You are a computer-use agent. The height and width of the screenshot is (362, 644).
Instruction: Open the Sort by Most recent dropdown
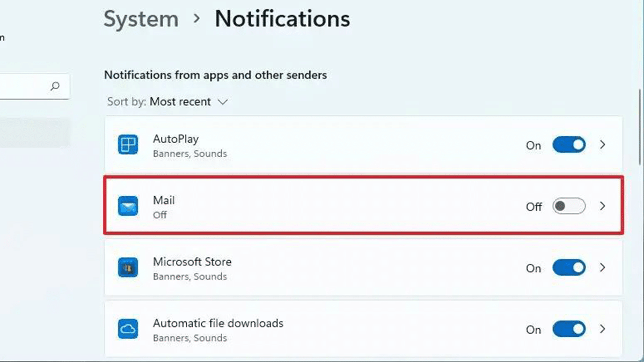pyautogui.click(x=189, y=102)
